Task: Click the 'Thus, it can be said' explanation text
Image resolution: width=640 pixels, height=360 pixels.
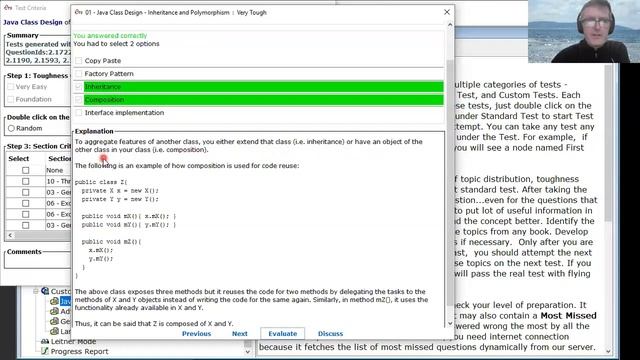Action: coord(154,324)
